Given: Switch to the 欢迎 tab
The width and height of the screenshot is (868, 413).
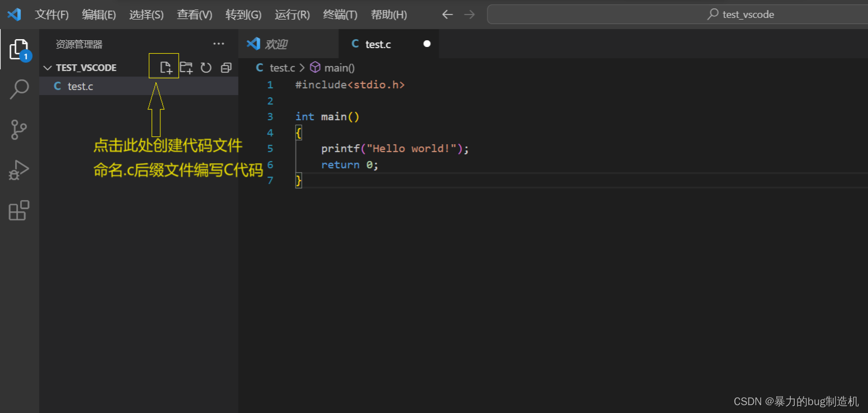Looking at the screenshot, I should [288, 44].
